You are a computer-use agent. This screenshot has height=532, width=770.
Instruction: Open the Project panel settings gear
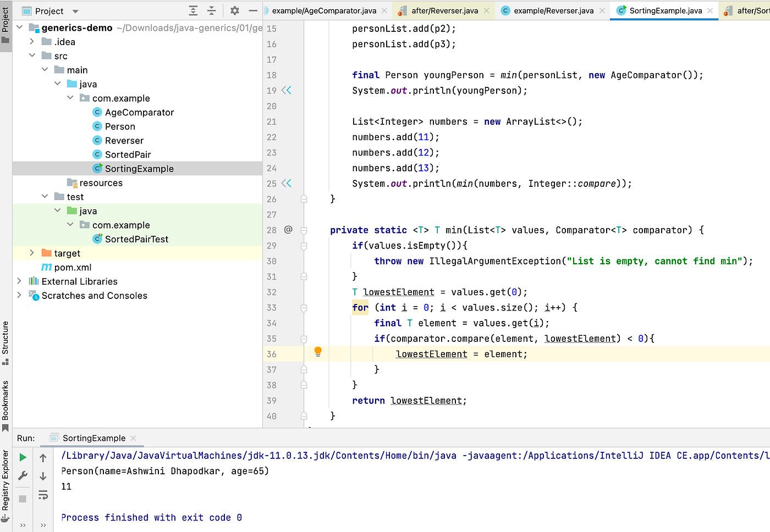click(x=235, y=10)
